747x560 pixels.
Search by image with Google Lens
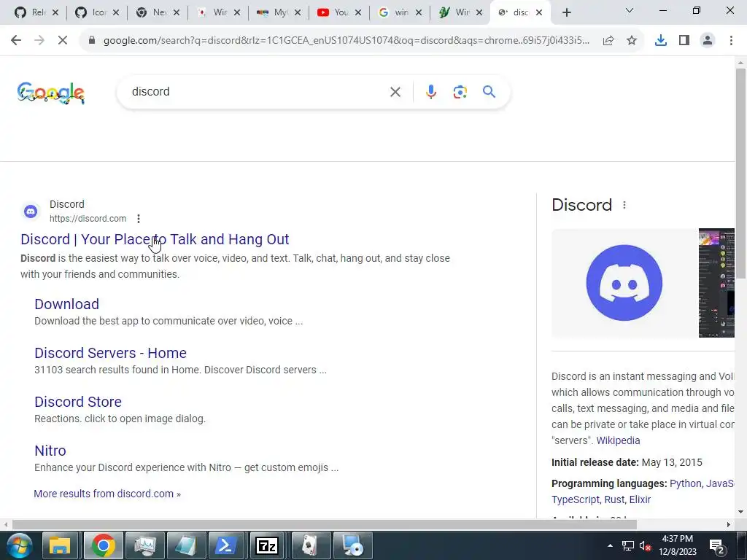pyautogui.click(x=460, y=92)
